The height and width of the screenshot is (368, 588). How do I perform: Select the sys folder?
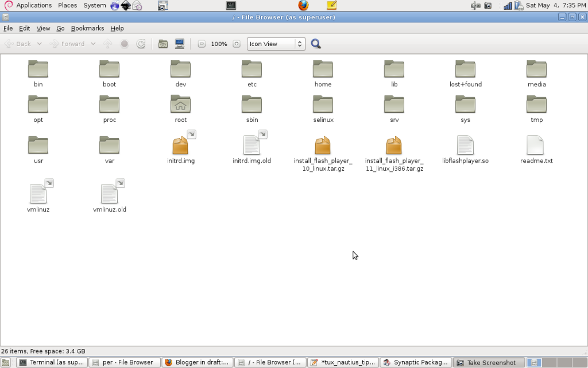point(465,105)
